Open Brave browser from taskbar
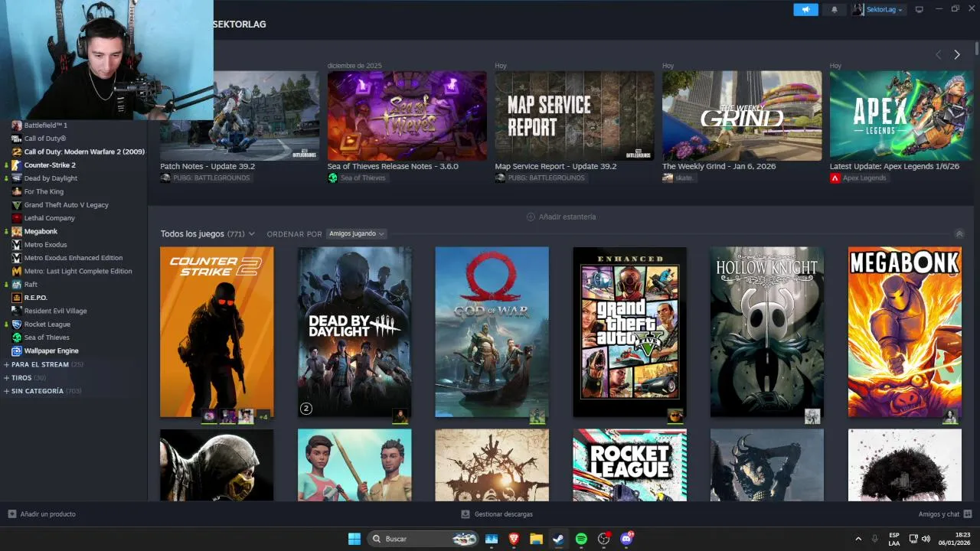This screenshot has width=980, height=551. coord(514,539)
